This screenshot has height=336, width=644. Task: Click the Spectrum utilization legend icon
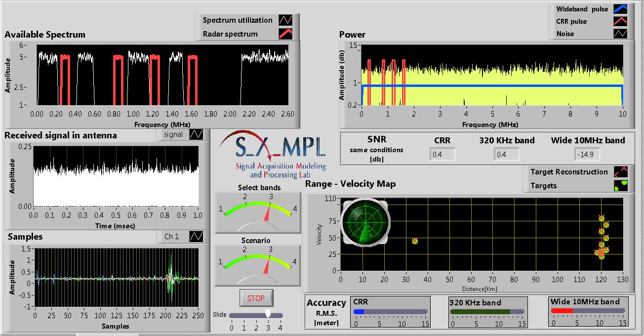285,20
